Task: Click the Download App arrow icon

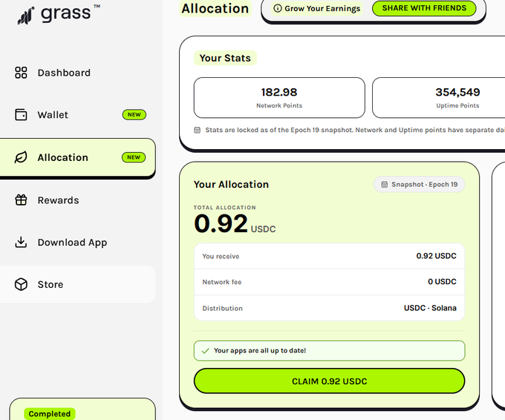Action: (x=21, y=243)
